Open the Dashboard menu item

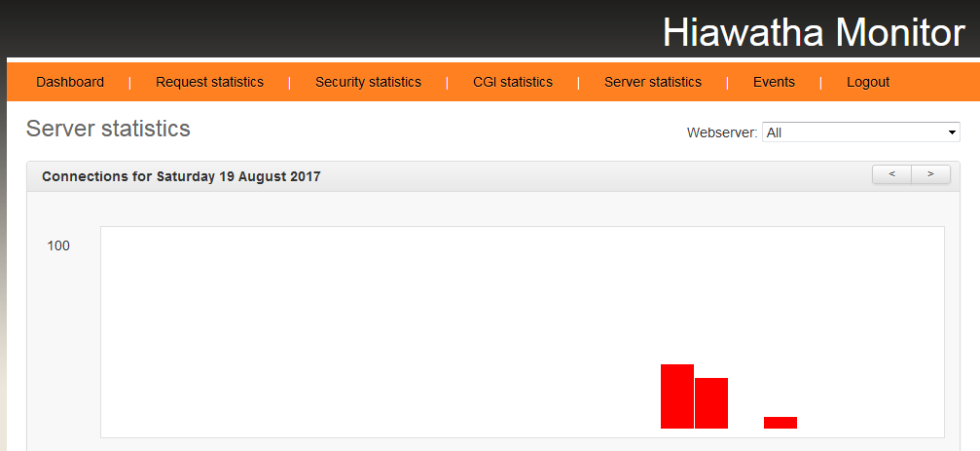click(70, 82)
